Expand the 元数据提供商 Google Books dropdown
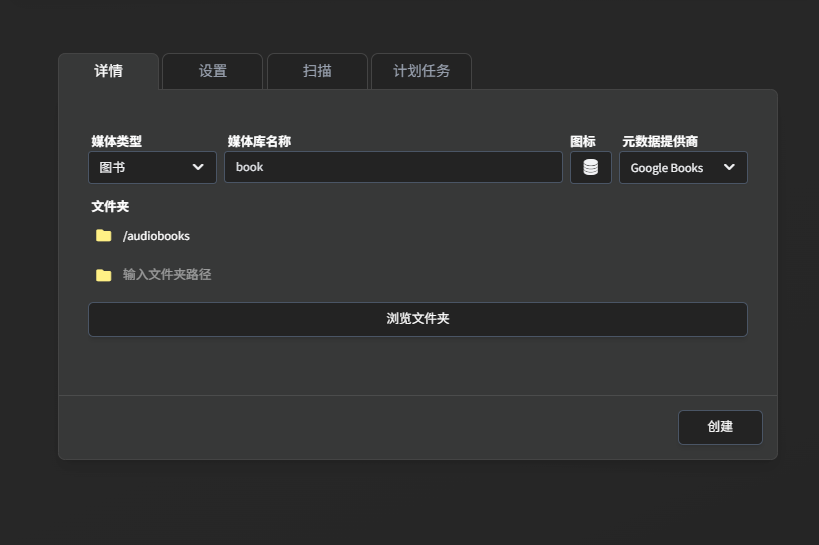This screenshot has height=545, width=819. click(x=683, y=168)
